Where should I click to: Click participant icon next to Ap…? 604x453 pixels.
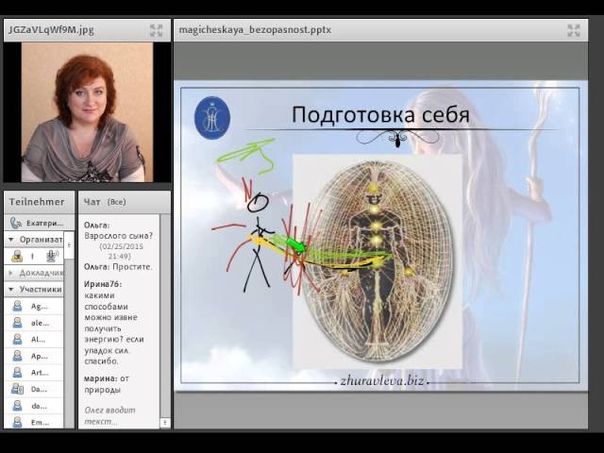coord(17,356)
